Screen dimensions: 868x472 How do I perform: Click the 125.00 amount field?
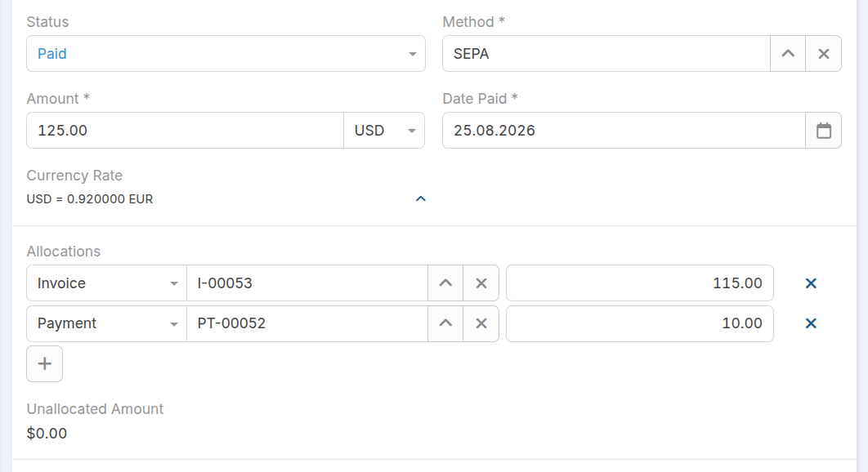point(185,131)
